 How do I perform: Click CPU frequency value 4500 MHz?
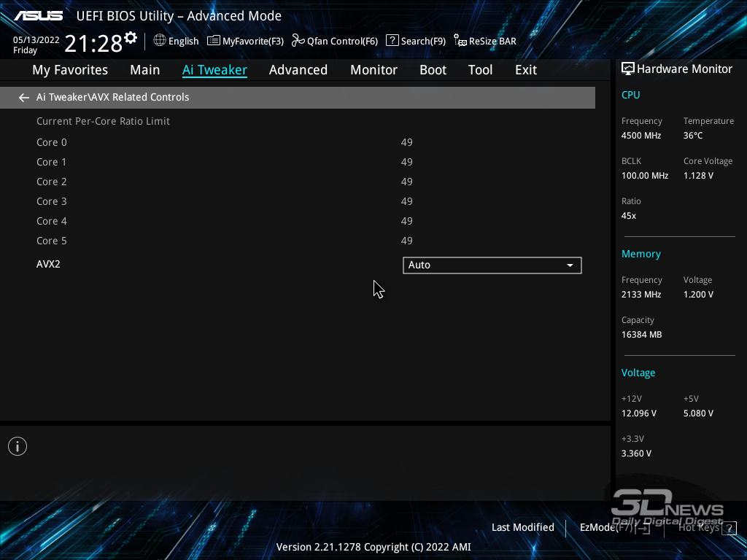pyautogui.click(x=640, y=136)
